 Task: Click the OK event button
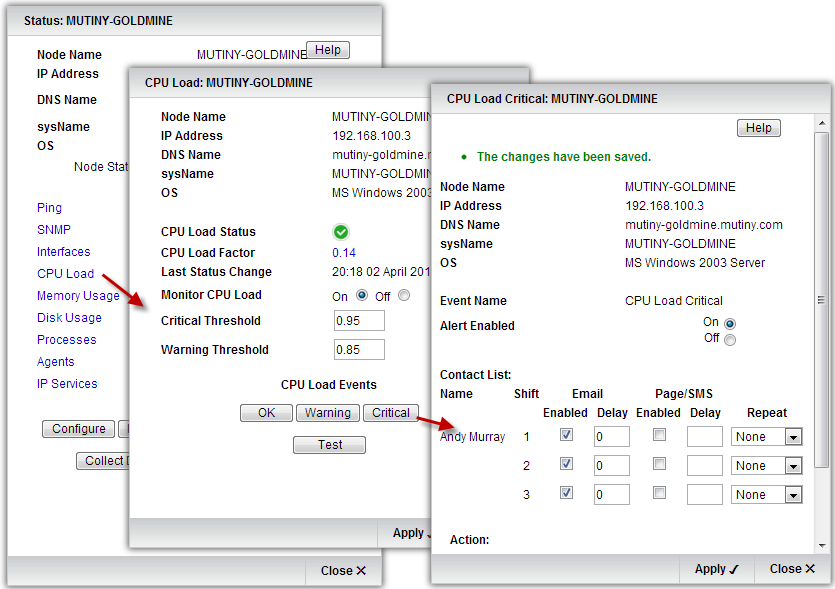coord(266,413)
